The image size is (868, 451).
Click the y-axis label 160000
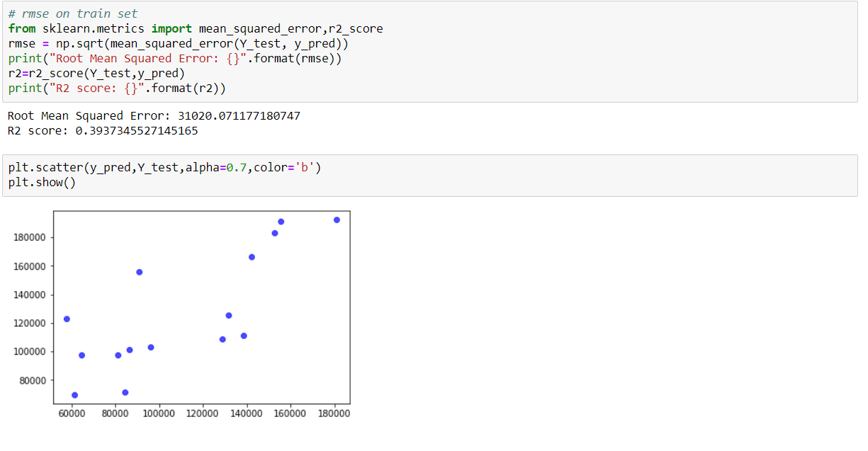(29, 266)
